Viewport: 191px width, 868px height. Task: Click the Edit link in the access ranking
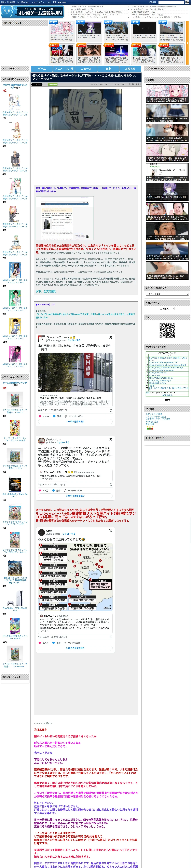(x=148, y=393)
